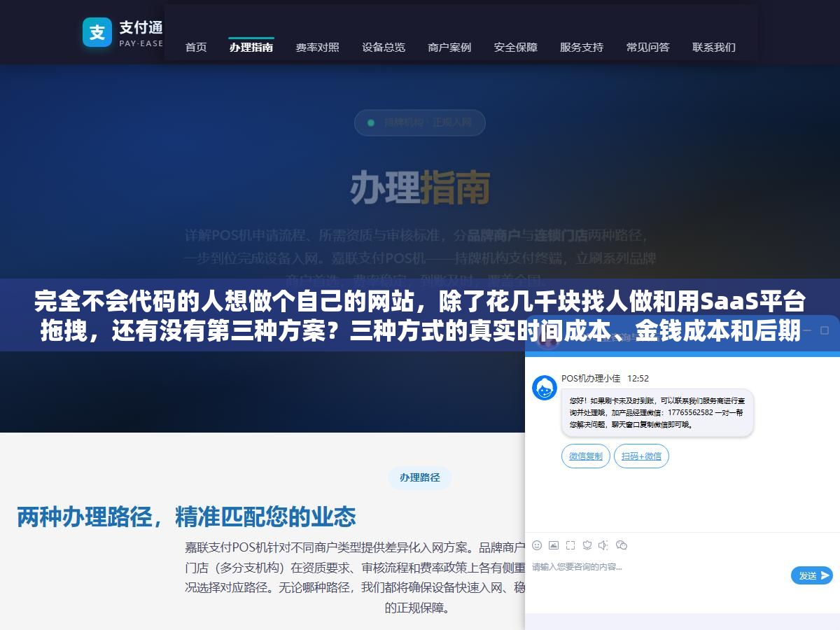
Task: Click the agent name POS机办理小佳 12:52
Action: pos(605,378)
